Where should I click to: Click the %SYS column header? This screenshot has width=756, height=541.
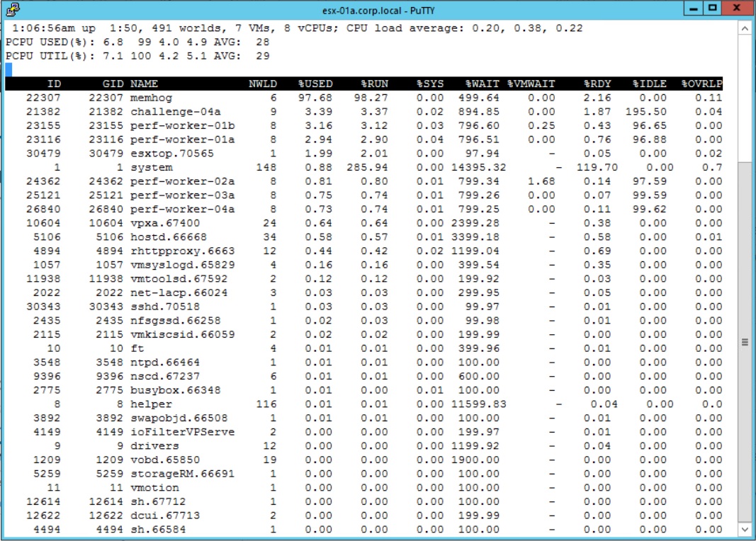(430, 84)
